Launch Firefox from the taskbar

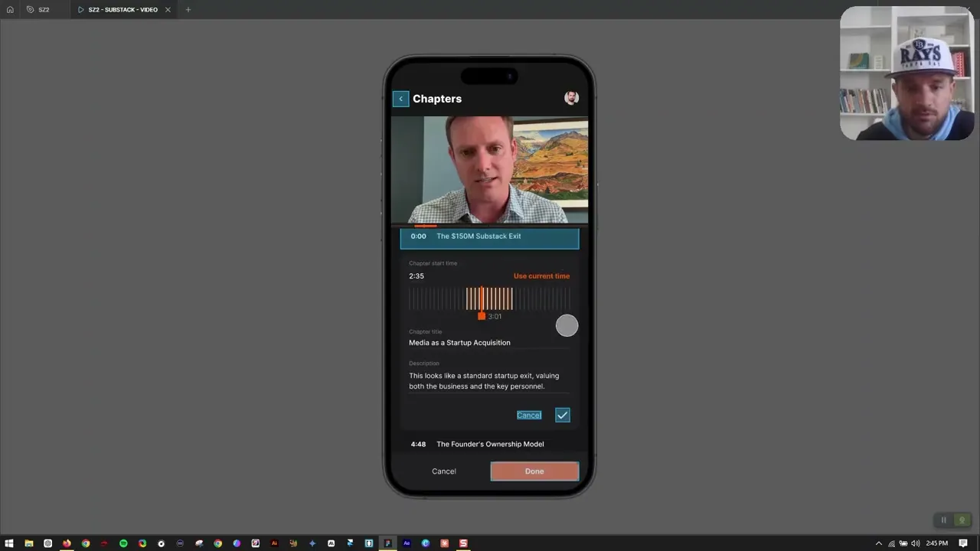(67, 543)
